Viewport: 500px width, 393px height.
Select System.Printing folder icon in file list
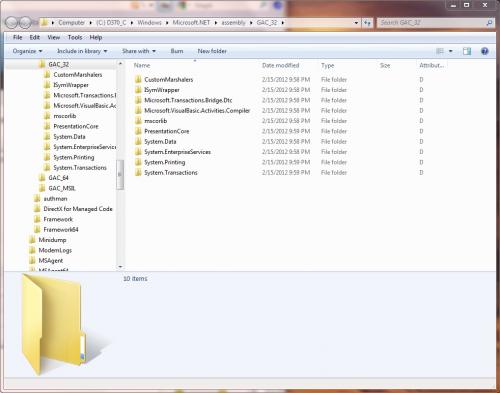click(x=138, y=162)
